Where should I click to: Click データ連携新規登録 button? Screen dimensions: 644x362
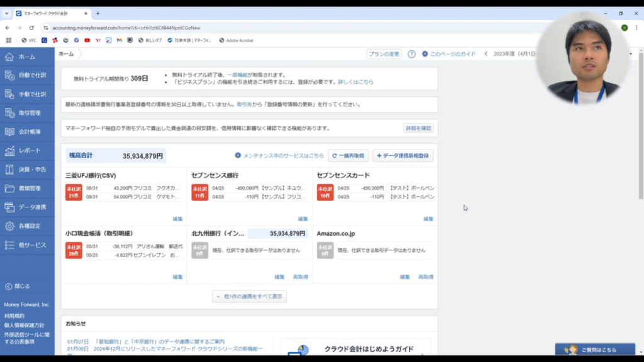pyautogui.click(x=402, y=156)
